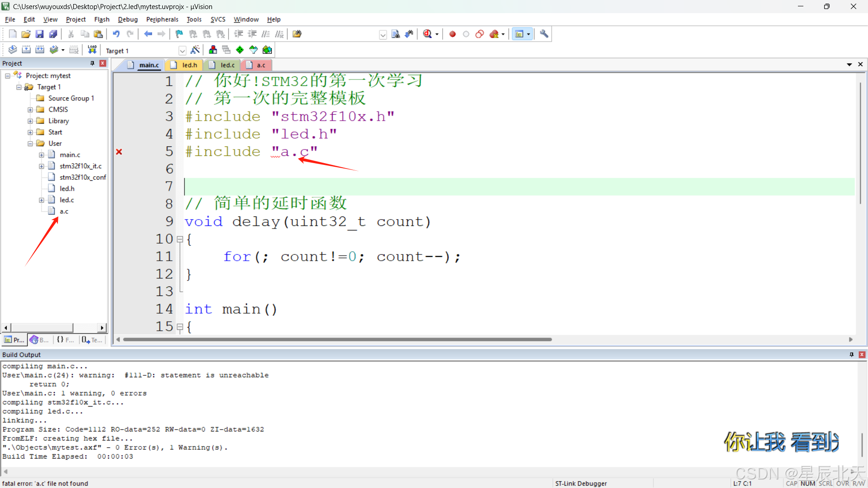Open the Peripherals menu

tap(162, 19)
